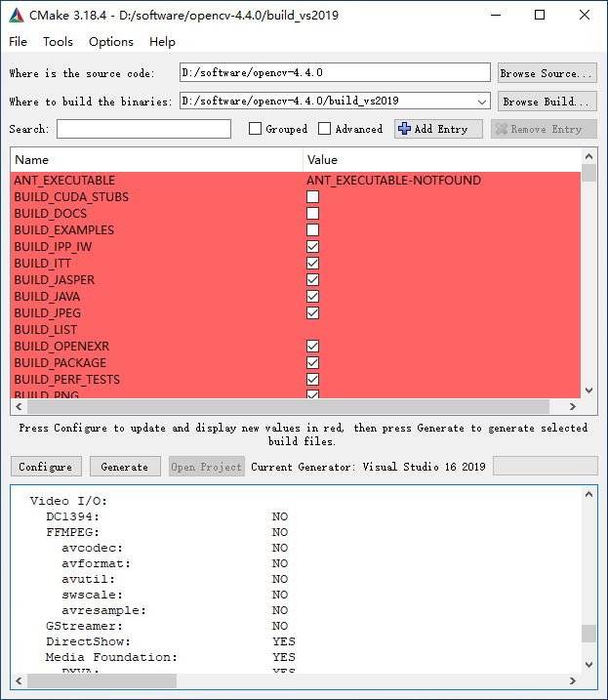Click the output log scrollbar up arrow
This screenshot has height=700, width=608.
(588, 494)
